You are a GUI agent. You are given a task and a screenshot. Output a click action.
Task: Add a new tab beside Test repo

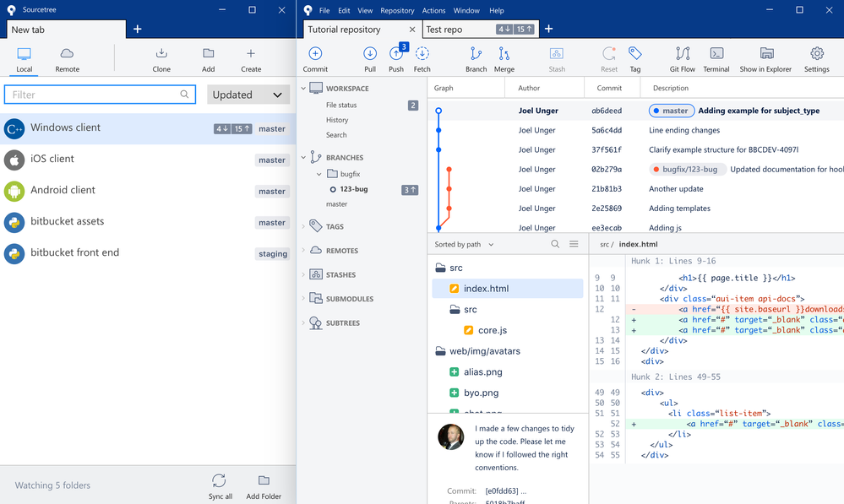click(x=548, y=29)
